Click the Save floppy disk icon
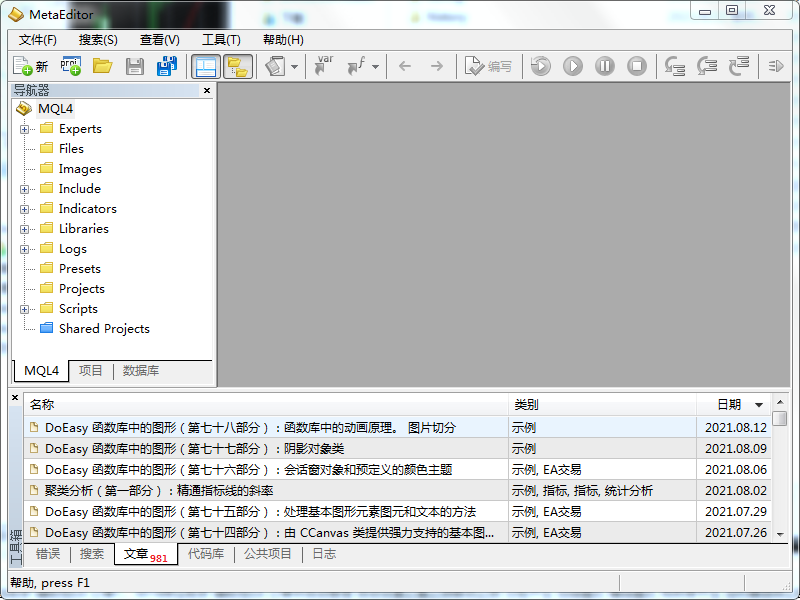 click(x=135, y=66)
